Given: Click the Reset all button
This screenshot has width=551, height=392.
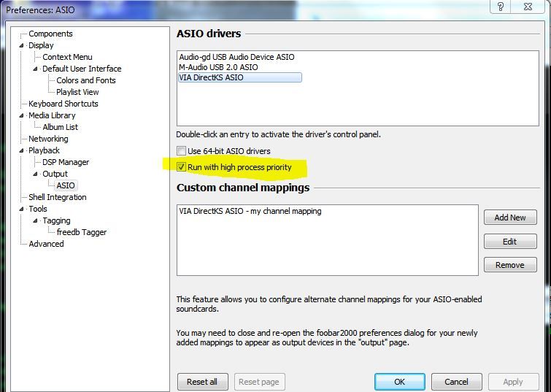Looking at the screenshot, I should pos(202,382).
